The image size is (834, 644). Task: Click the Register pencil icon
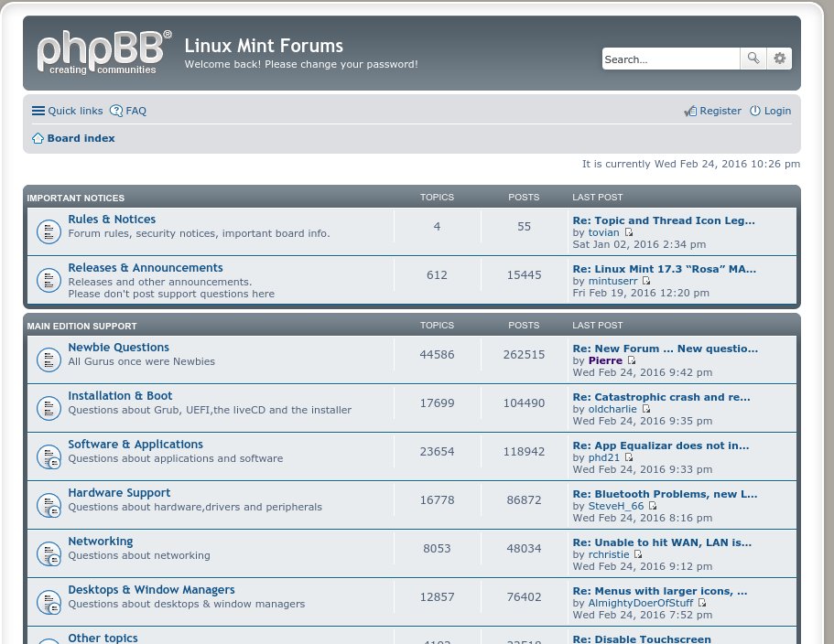pos(690,111)
